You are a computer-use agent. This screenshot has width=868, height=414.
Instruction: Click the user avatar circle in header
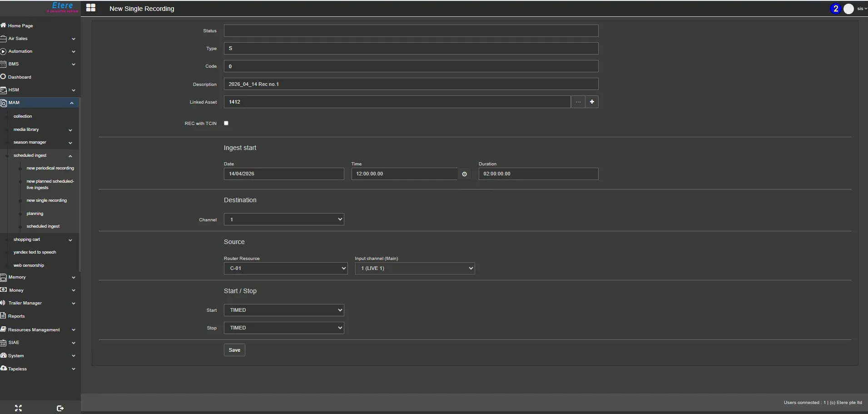848,9
